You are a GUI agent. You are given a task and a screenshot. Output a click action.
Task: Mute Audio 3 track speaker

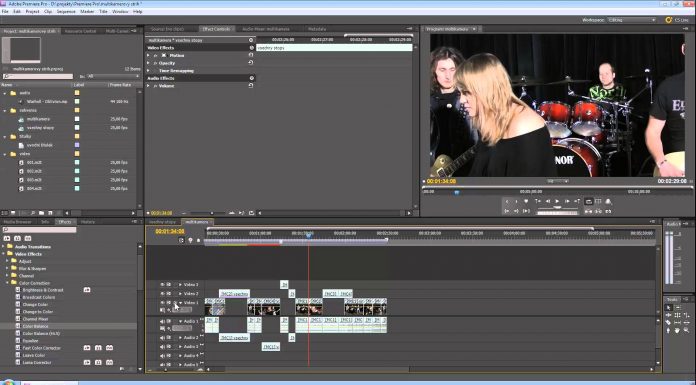(162, 346)
